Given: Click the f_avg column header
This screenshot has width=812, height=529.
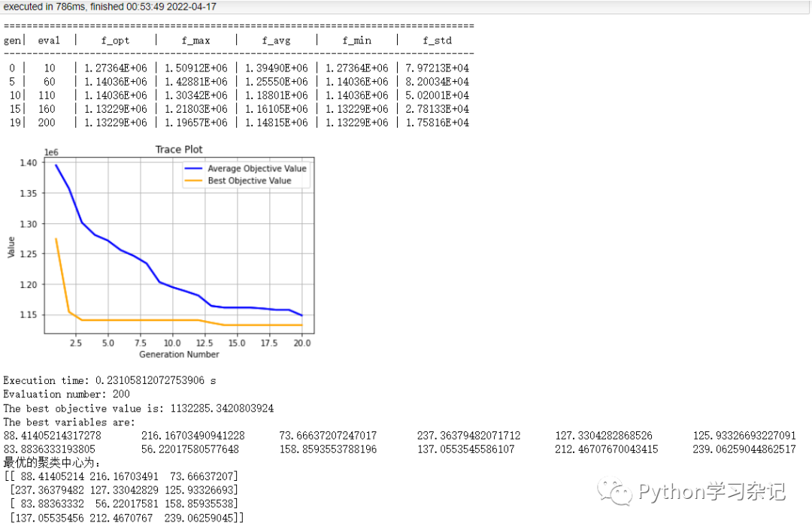Looking at the screenshot, I should tap(277, 41).
